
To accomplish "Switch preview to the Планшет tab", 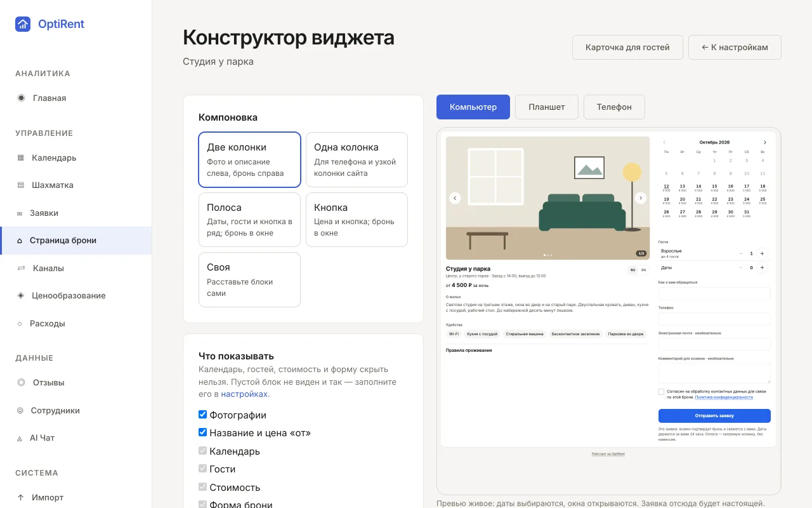I will click(547, 107).
